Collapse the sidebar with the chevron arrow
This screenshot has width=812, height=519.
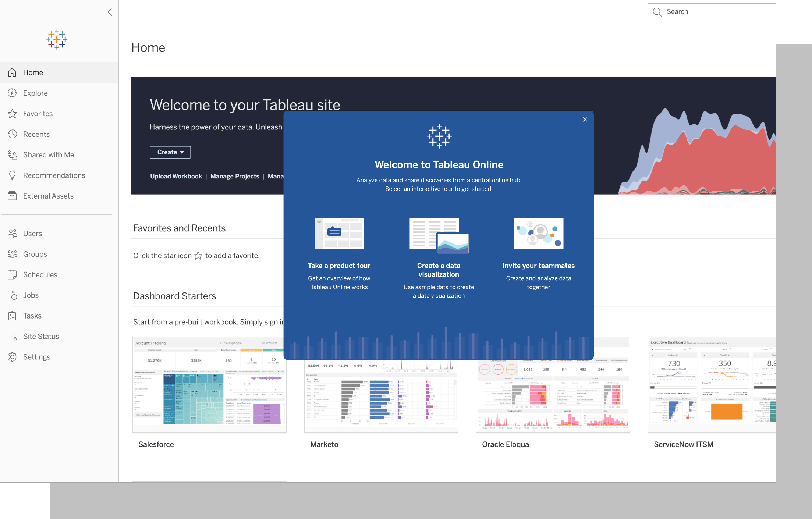110,12
